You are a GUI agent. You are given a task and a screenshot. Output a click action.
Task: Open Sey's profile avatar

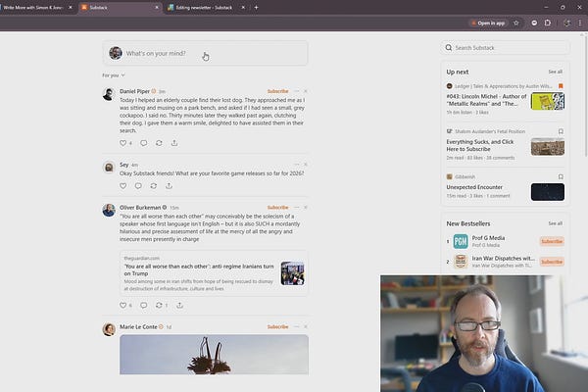coord(109,168)
